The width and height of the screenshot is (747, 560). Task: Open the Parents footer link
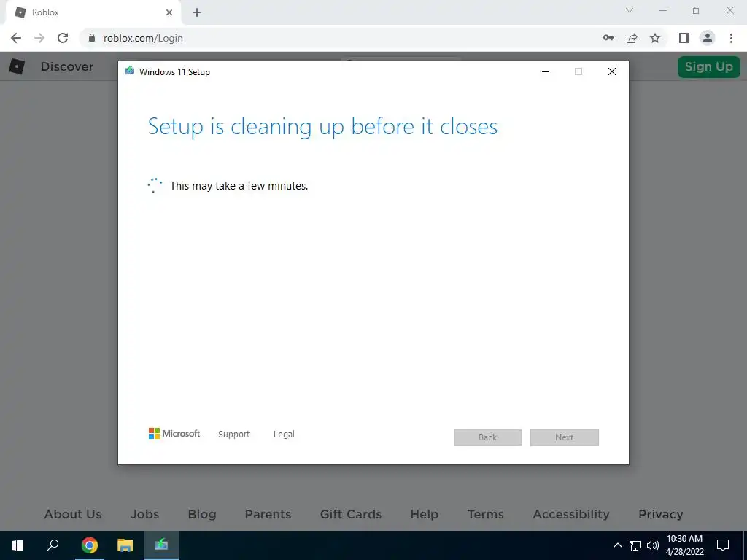(x=268, y=514)
